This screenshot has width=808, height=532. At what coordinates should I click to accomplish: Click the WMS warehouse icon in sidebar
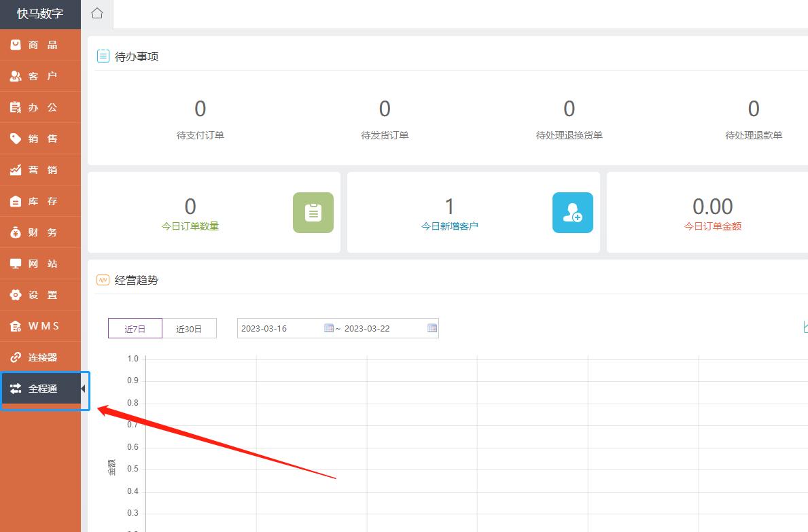point(16,326)
